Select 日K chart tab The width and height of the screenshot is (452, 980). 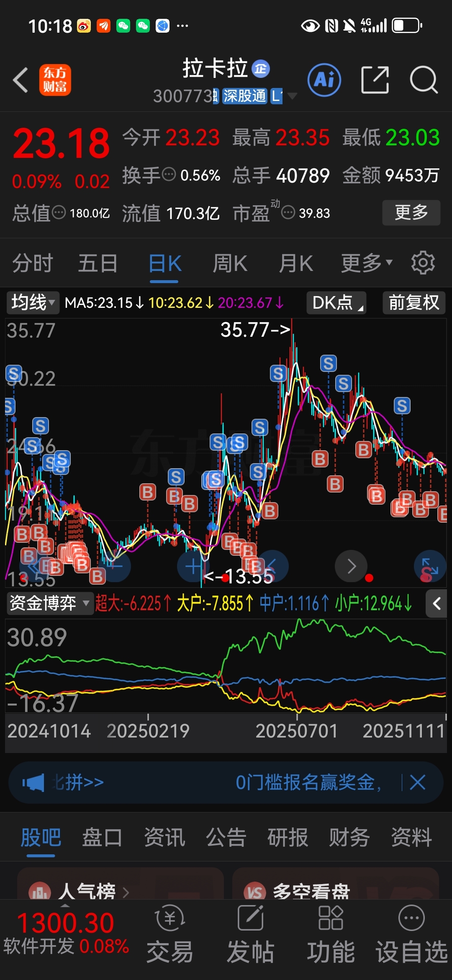pos(165,264)
